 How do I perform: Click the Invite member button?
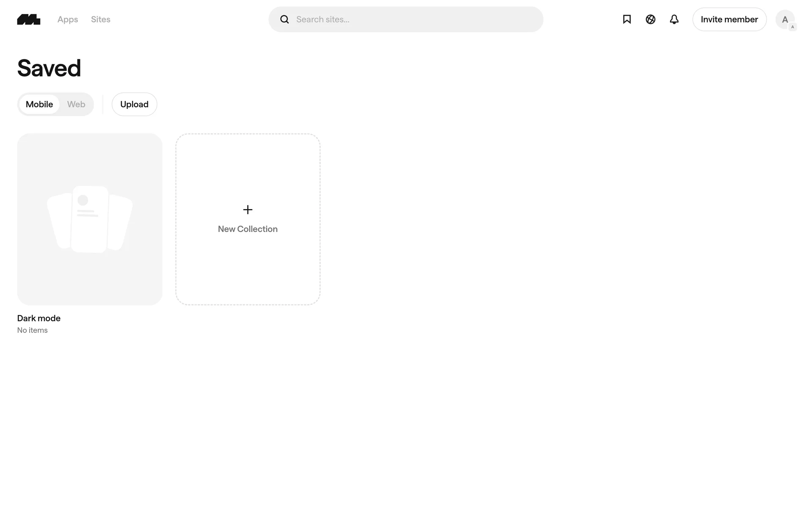click(x=729, y=19)
